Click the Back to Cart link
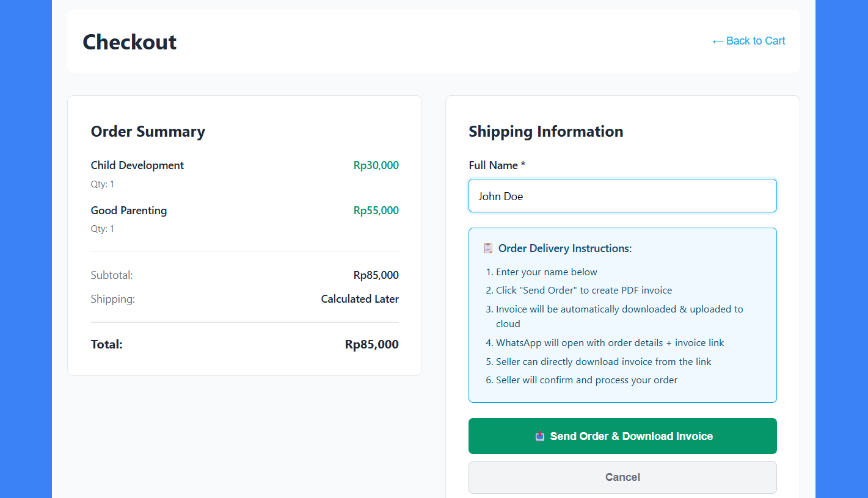Viewport: 868px width, 498px height. pyautogui.click(x=756, y=41)
